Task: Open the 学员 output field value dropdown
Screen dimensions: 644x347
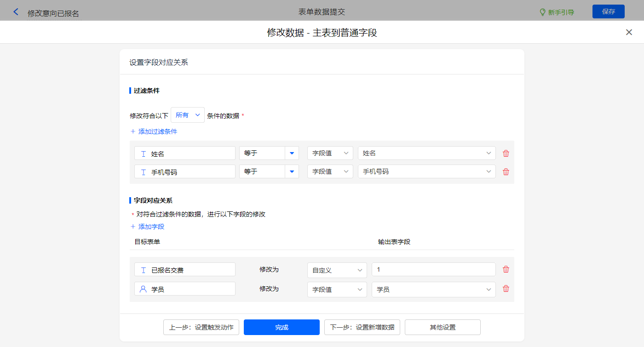Action: [x=433, y=290]
